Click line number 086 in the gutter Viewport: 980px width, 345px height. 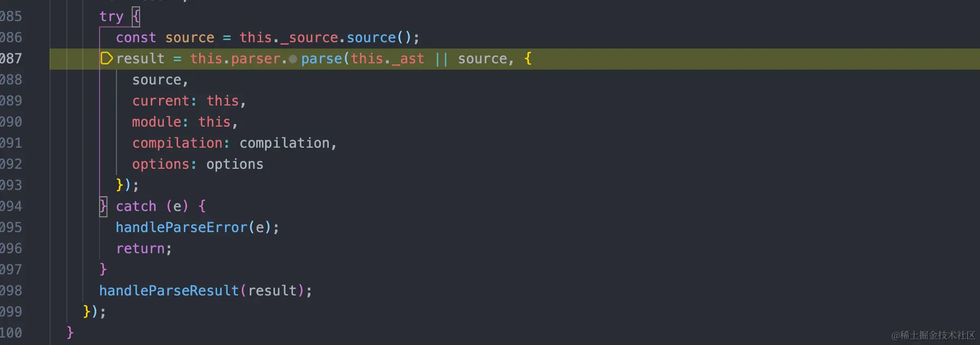pyautogui.click(x=11, y=37)
